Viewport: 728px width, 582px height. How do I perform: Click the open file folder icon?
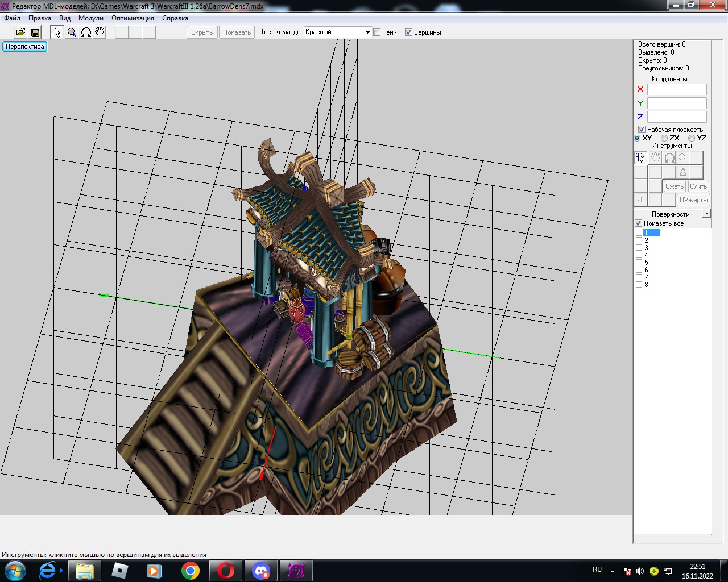click(20, 32)
